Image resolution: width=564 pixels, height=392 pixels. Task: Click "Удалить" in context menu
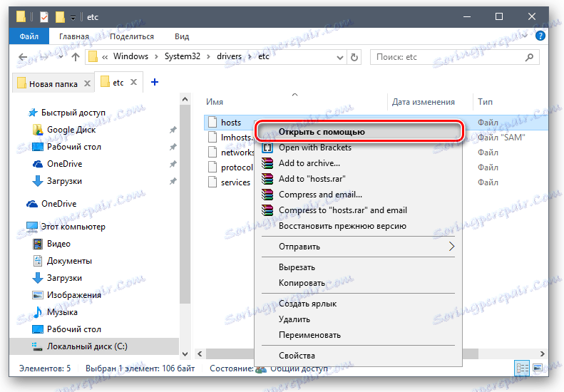[x=358, y=319]
